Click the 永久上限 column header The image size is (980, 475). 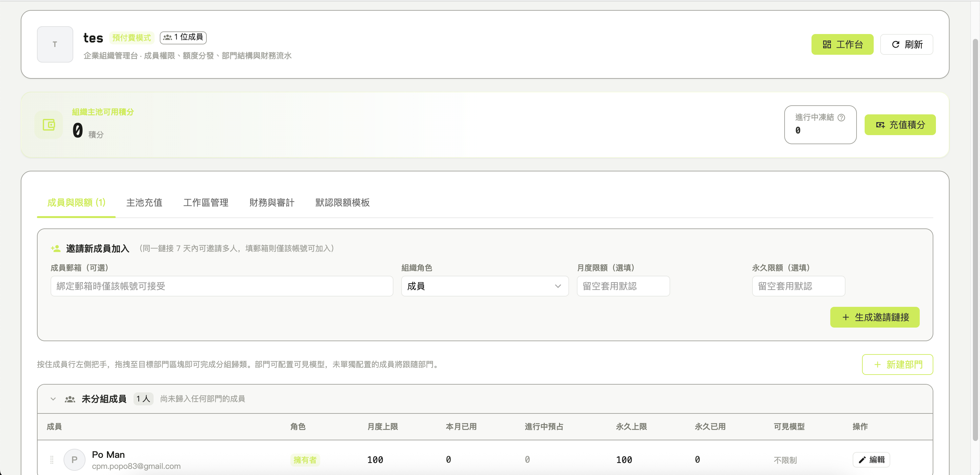point(632,427)
